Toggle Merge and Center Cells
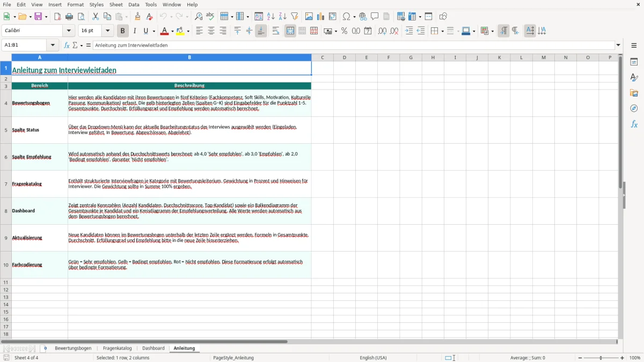 click(x=290, y=31)
